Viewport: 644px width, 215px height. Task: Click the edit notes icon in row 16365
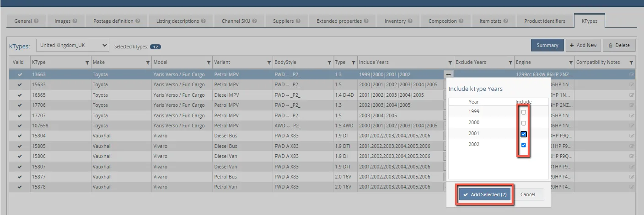click(632, 95)
